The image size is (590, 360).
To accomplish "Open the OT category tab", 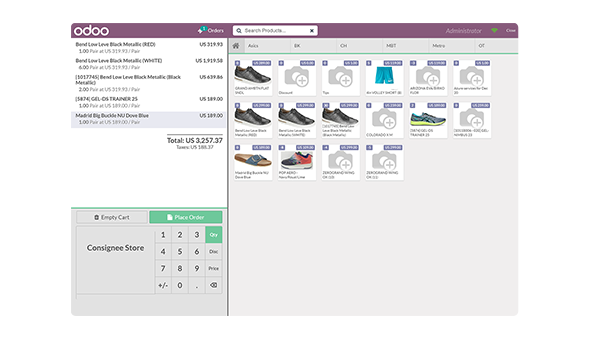I will tap(496, 46).
